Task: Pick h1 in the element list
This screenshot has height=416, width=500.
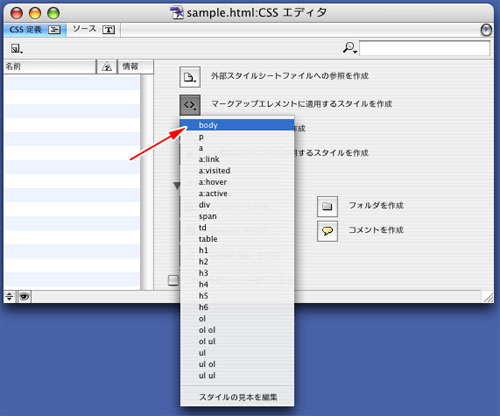Action: (x=237, y=250)
